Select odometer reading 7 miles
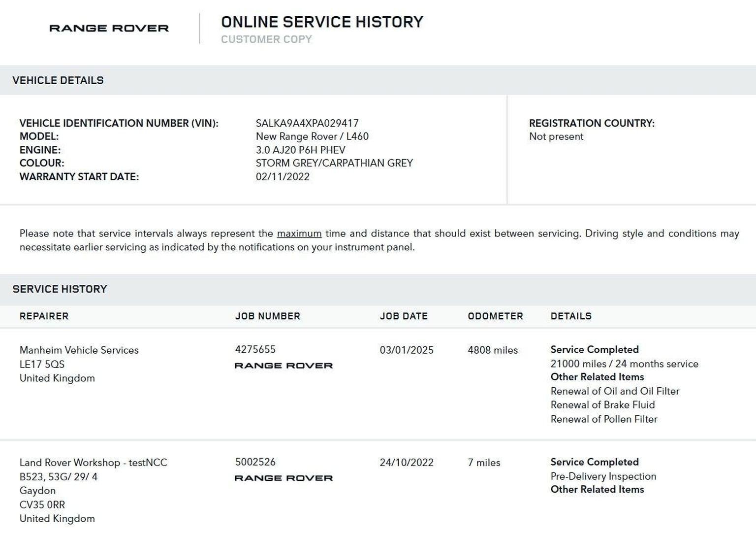Viewport: 756px width, 535px height. click(x=484, y=463)
